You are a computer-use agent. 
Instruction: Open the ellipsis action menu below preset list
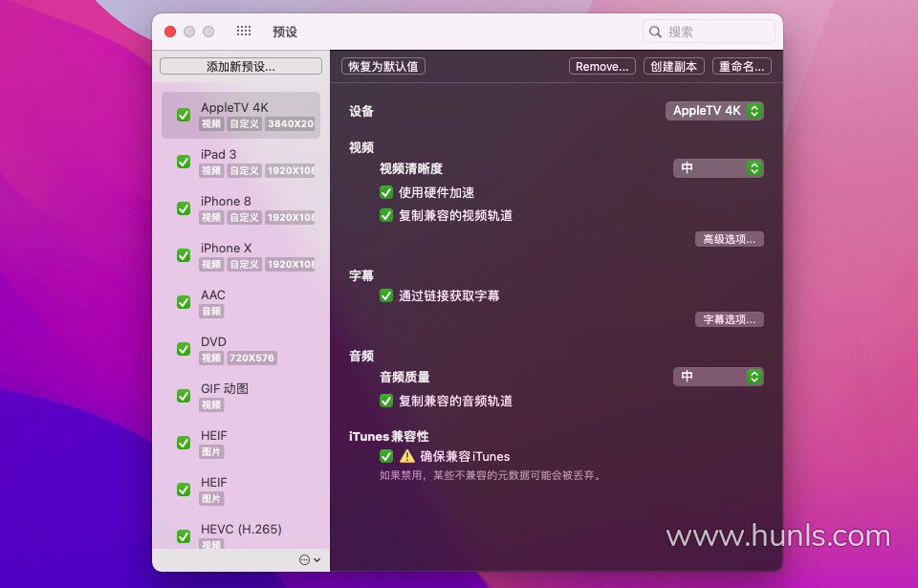pos(310,560)
